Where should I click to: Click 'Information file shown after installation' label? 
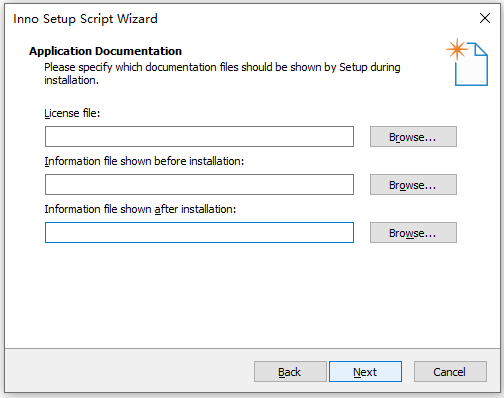coord(140,209)
